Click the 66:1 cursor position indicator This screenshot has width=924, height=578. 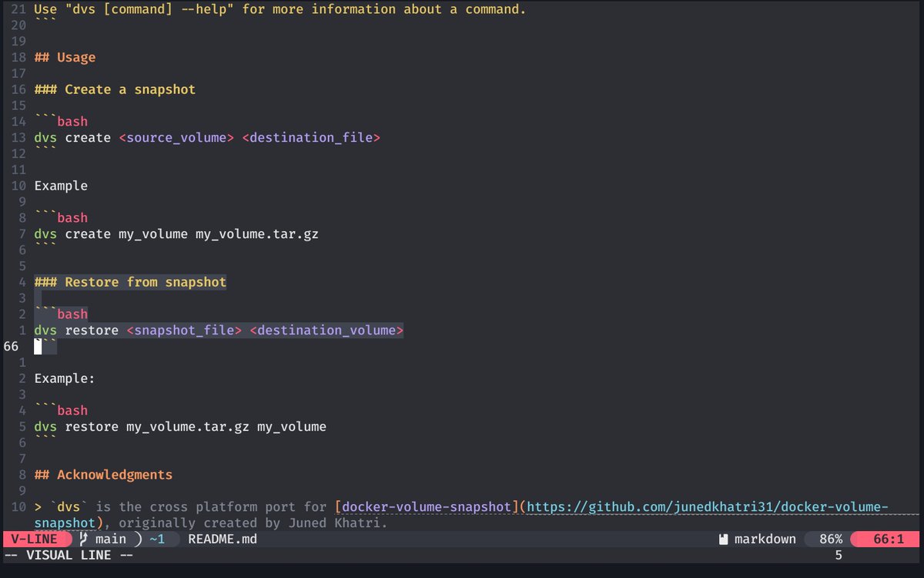(889, 539)
